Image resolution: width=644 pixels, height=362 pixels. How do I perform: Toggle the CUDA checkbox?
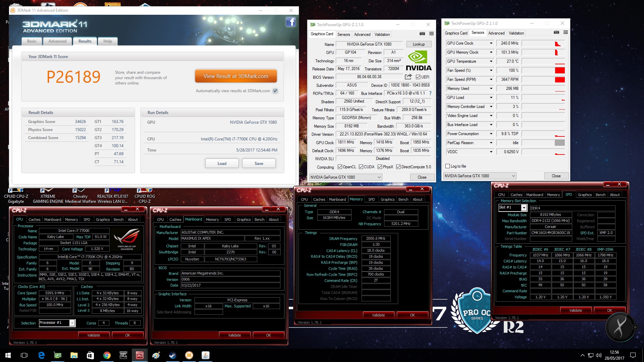[361, 167]
